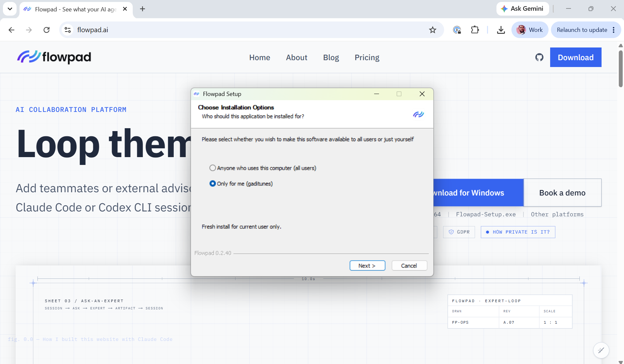Screen dimensions: 624x364
Task: Open the Chrome extensions puzzle icon
Action: [x=475, y=30]
